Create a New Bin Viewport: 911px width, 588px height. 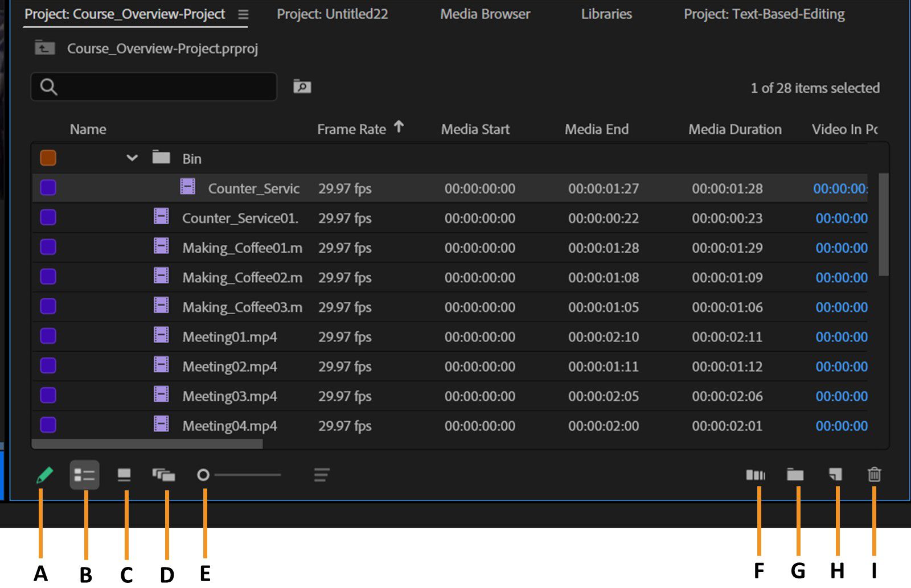[796, 475]
